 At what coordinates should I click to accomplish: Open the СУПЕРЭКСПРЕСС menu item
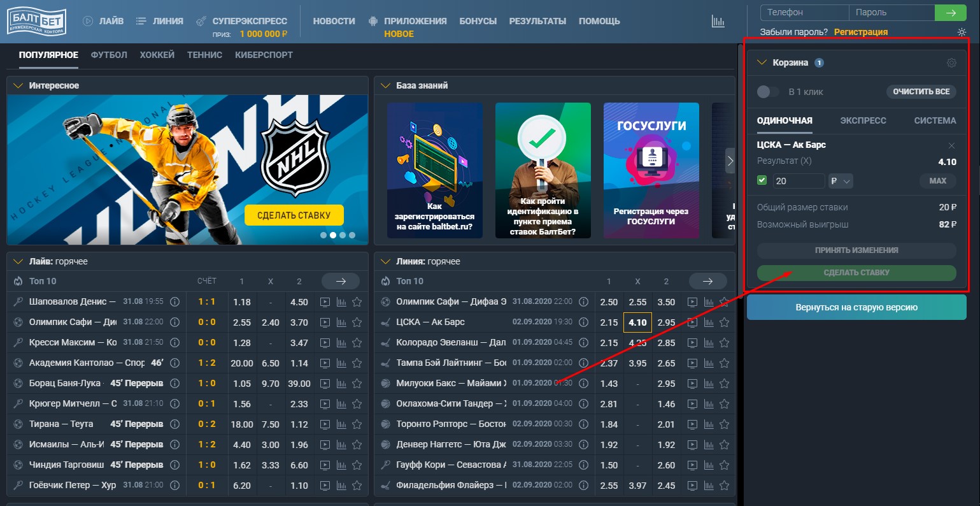(250, 21)
